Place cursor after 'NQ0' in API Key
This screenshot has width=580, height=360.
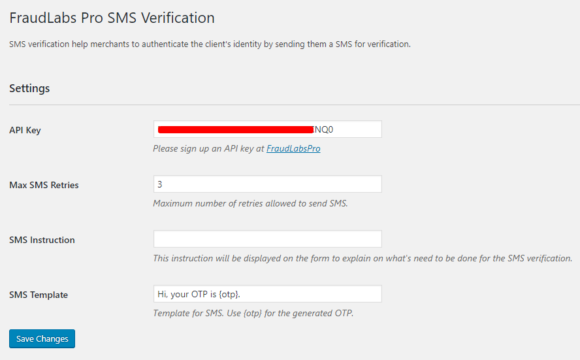click(334, 129)
